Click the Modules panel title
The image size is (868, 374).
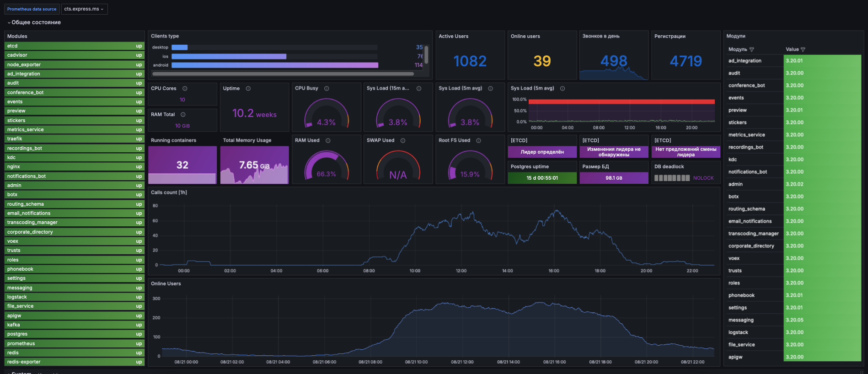(x=17, y=36)
